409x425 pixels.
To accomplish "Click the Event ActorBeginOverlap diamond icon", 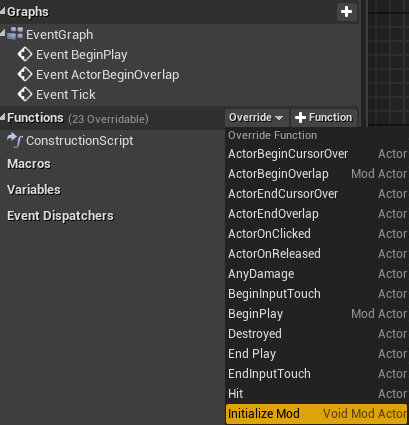I will [25, 75].
